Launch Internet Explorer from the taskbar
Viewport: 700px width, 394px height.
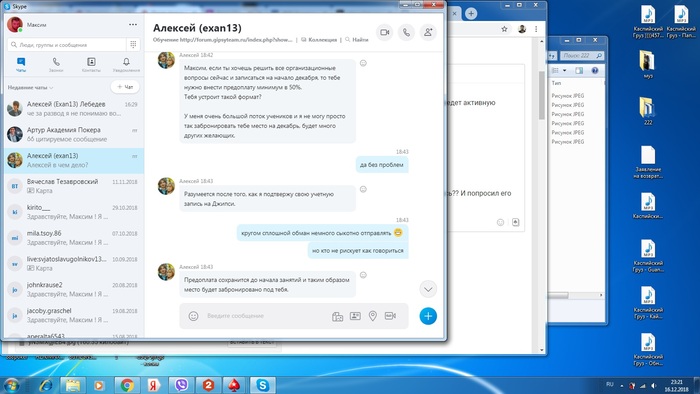click(46, 385)
